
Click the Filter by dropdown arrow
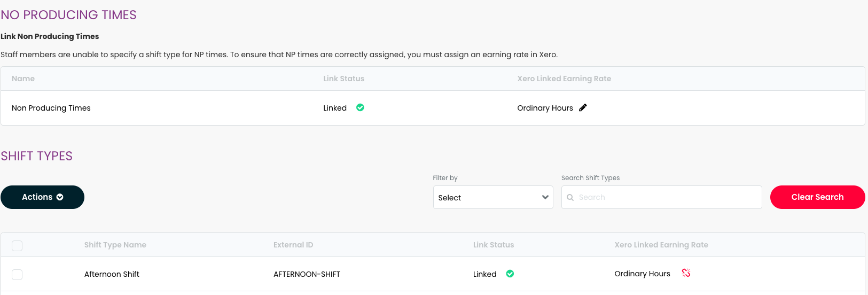coord(545,197)
